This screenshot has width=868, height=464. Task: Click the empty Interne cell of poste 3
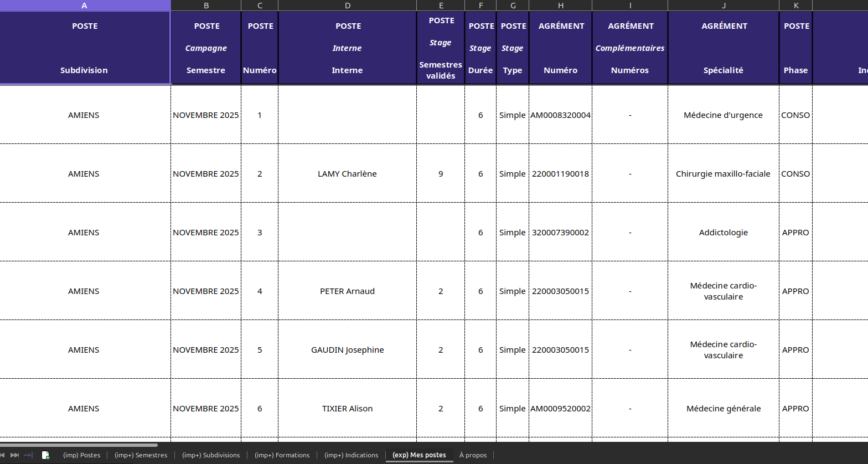347,233
